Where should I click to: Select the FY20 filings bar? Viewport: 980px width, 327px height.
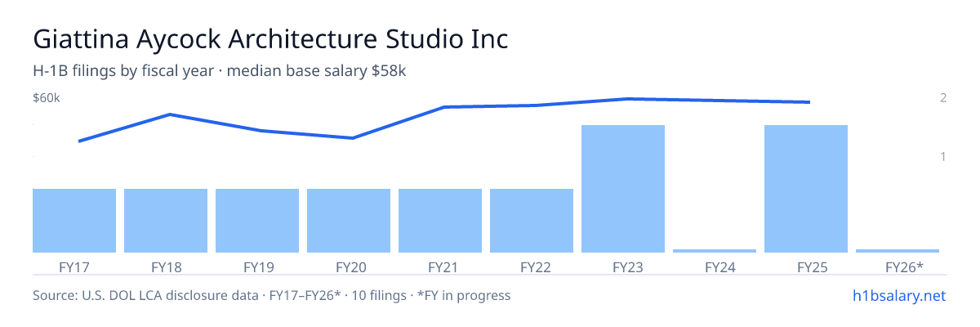[349, 221]
